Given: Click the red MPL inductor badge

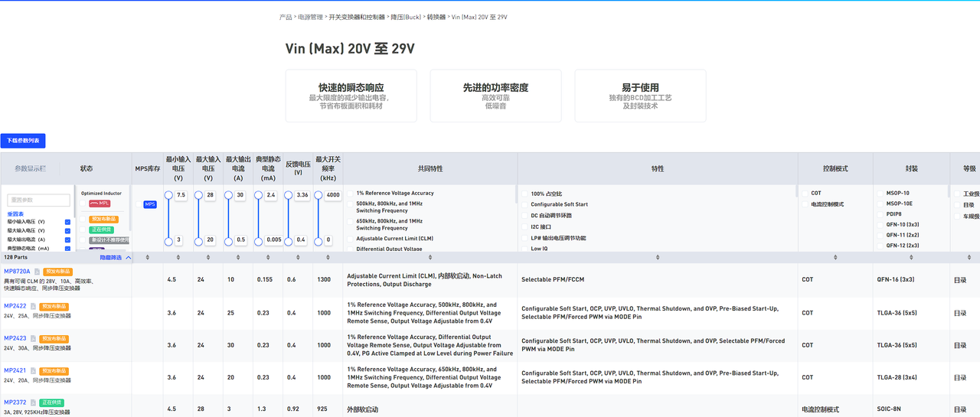Looking at the screenshot, I should point(100,204).
